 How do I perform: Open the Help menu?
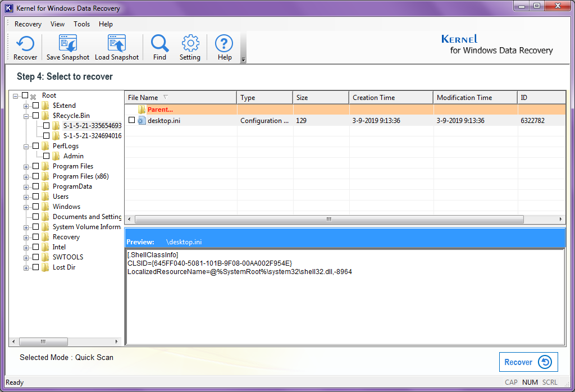point(106,24)
